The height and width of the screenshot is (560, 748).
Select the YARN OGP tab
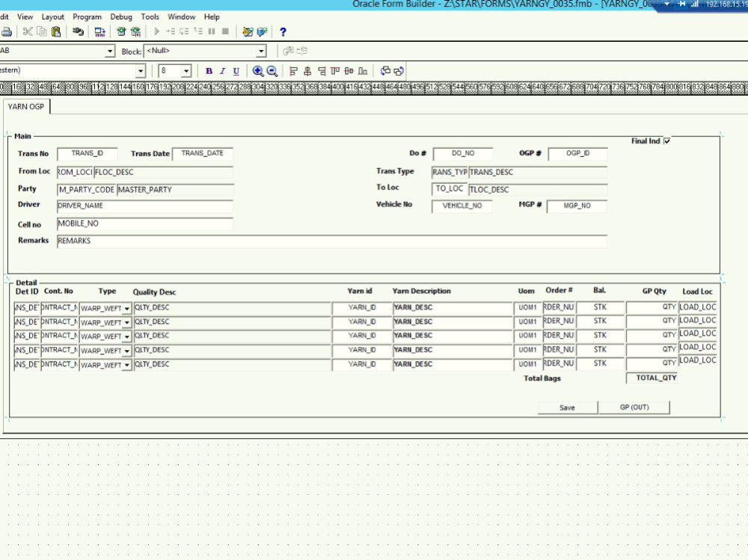(x=26, y=107)
